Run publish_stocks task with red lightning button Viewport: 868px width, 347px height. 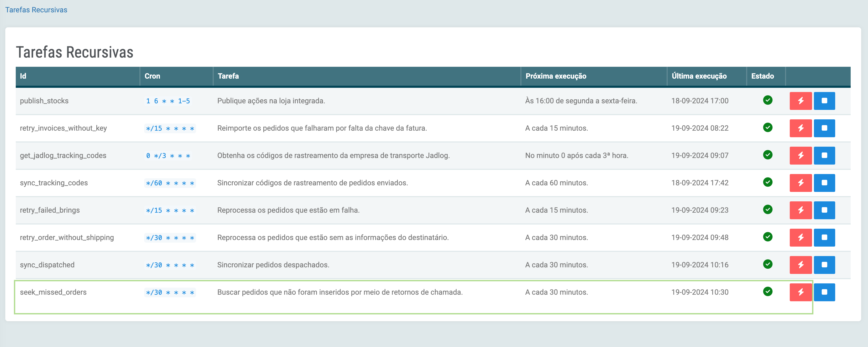point(801,101)
